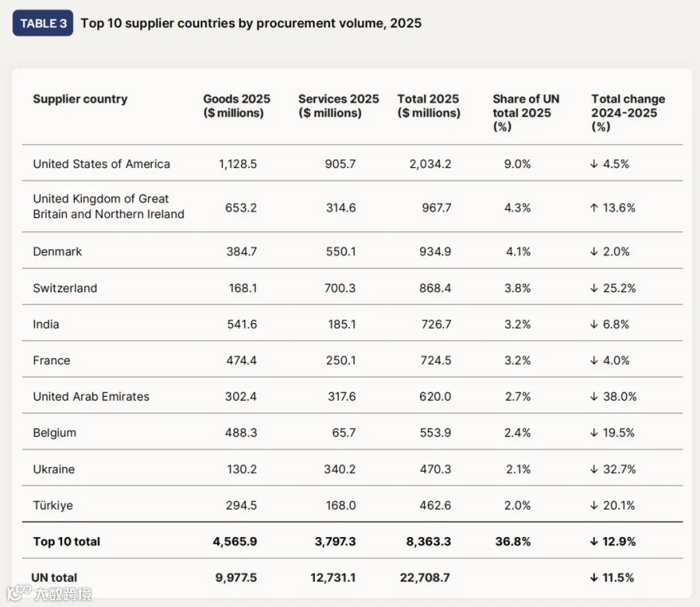This screenshot has width=700, height=607.
Task: Click the down arrow in Top 10 total row
Action: click(593, 542)
